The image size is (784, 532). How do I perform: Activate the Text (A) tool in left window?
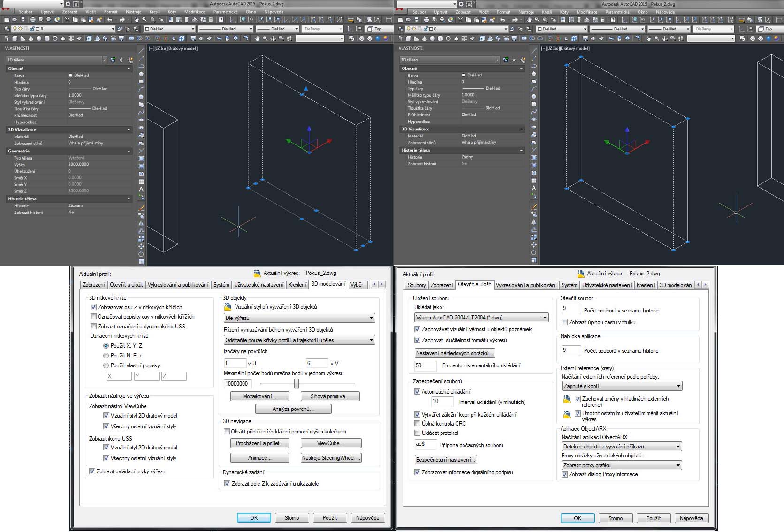coord(141,189)
